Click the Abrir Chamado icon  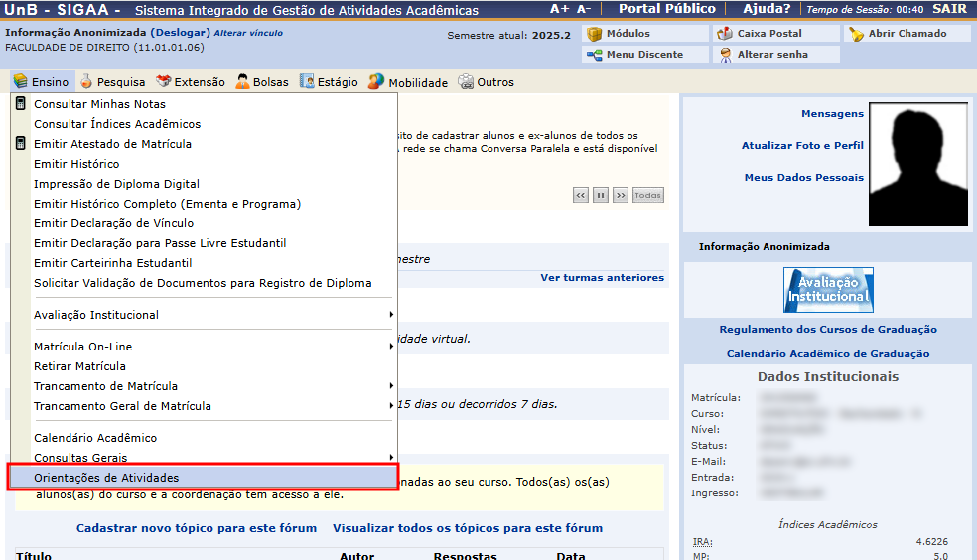coord(856,34)
